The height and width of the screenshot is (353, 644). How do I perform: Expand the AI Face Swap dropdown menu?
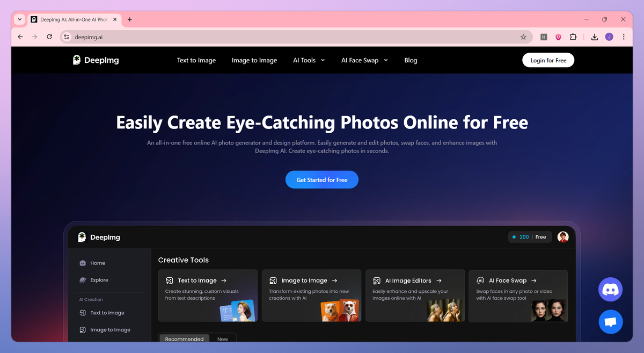click(x=364, y=60)
